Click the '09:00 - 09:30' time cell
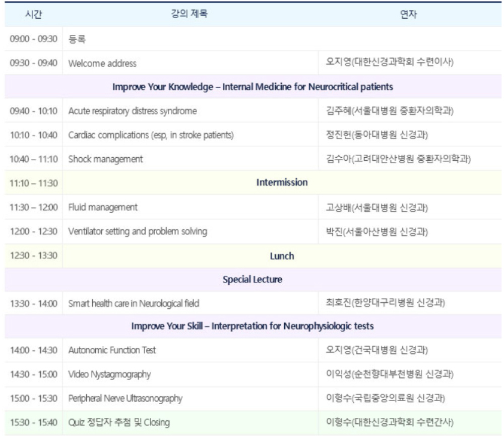The image size is (504, 436). click(x=33, y=39)
